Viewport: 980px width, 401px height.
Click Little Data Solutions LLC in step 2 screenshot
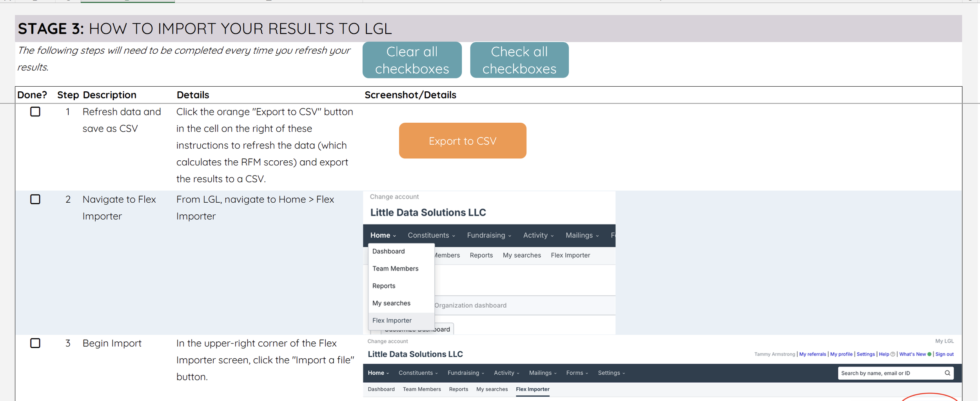pos(428,212)
